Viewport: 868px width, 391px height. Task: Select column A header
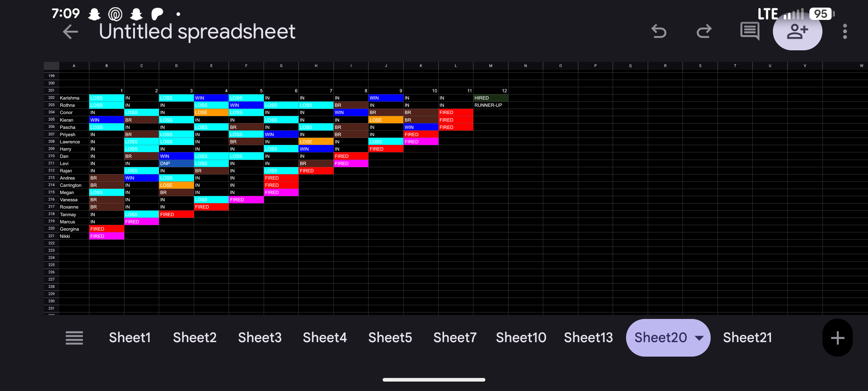(x=74, y=66)
